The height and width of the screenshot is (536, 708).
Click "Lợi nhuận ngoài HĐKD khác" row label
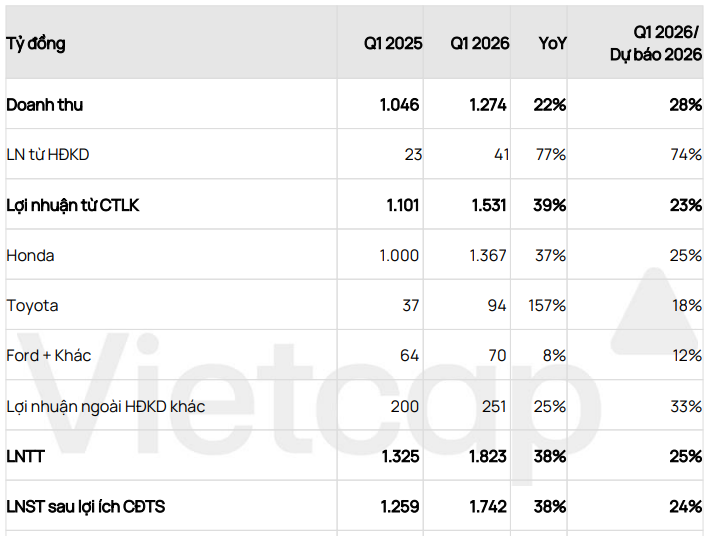click(106, 406)
